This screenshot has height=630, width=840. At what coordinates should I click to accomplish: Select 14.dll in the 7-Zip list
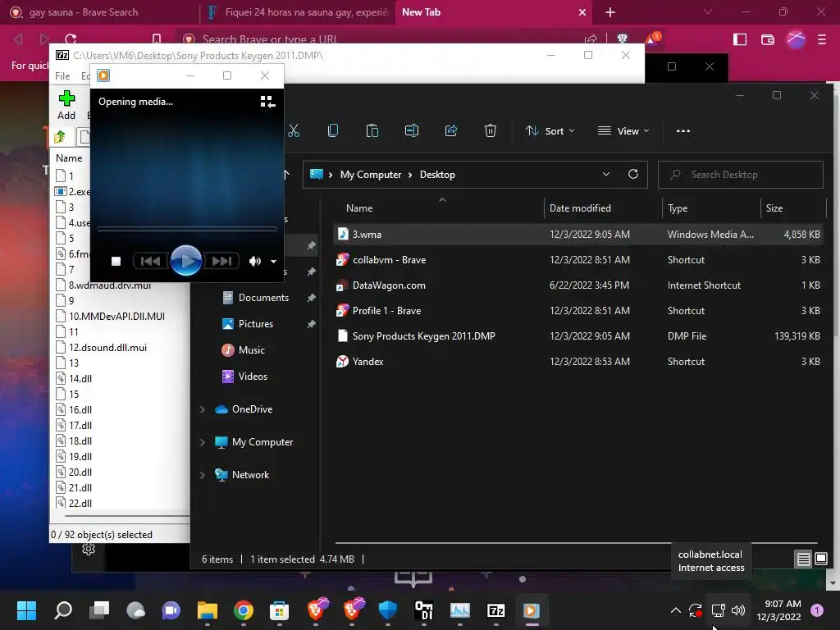click(x=80, y=378)
